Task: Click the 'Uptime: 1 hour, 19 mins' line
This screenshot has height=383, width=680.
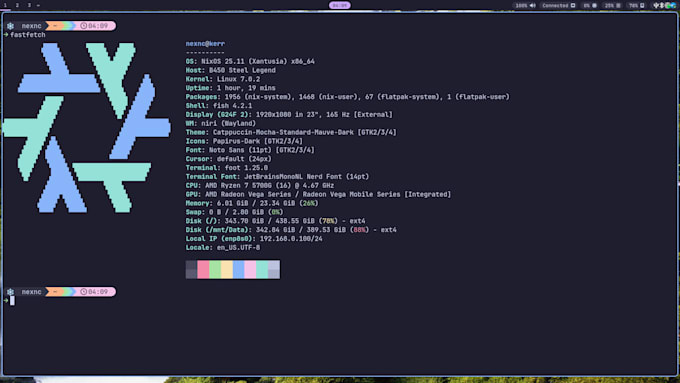Action: 231,88
